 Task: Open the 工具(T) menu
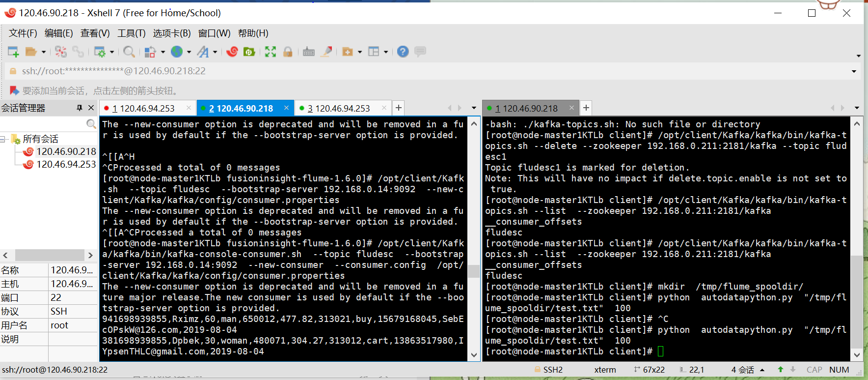tap(132, 33)
